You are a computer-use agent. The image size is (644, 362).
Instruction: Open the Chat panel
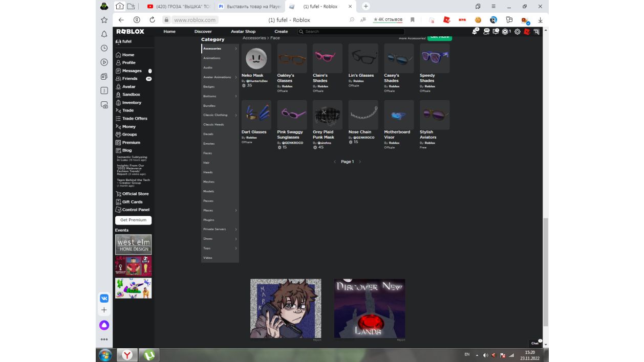click(535, 343)
